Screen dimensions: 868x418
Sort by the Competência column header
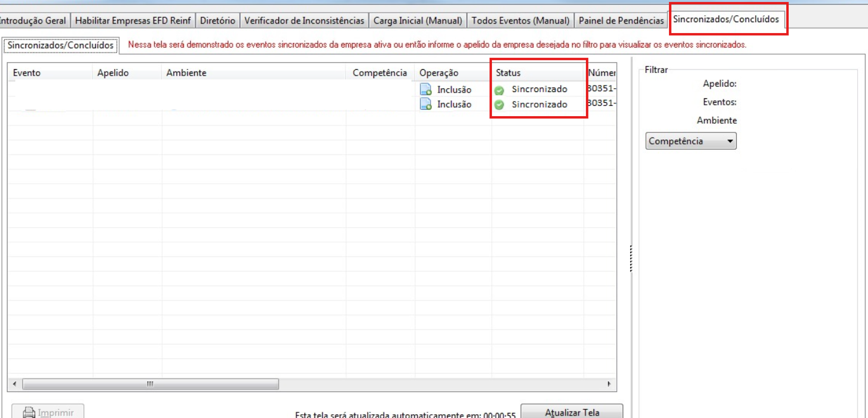(380, 72)
